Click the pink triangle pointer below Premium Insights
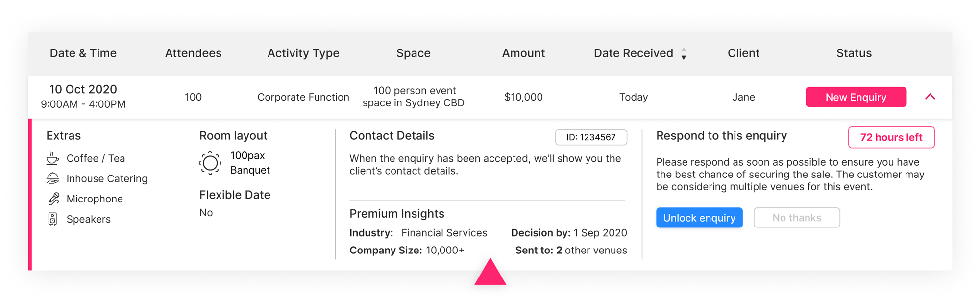 [490, 272]
